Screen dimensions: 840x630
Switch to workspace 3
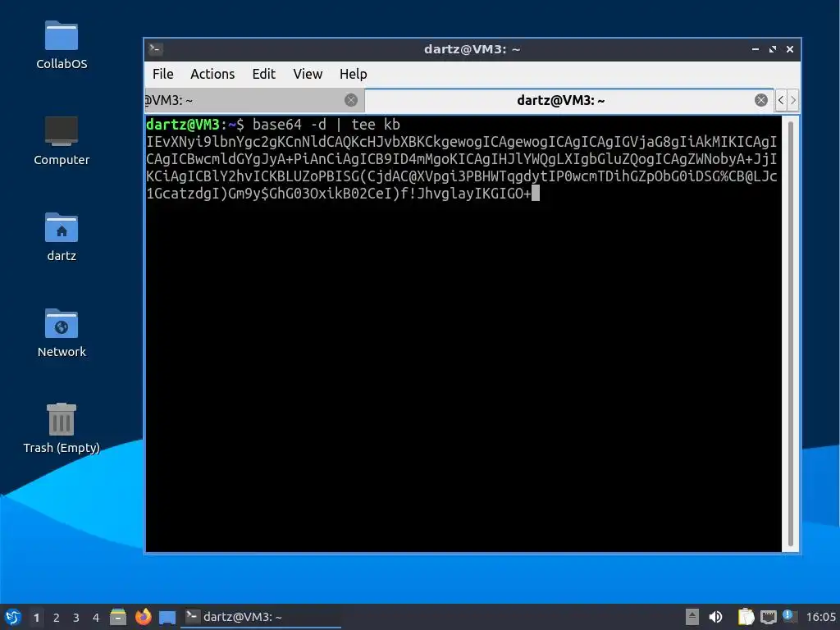(76, 618)
